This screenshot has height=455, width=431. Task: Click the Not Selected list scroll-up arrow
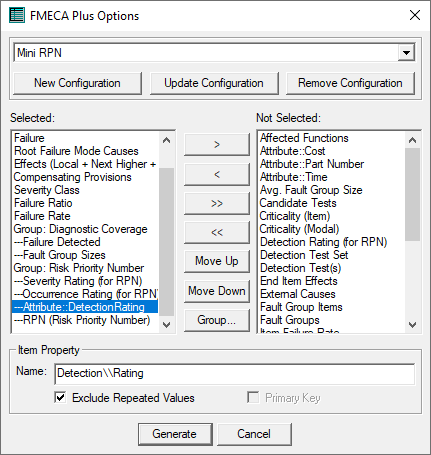(x=412, y=140)
